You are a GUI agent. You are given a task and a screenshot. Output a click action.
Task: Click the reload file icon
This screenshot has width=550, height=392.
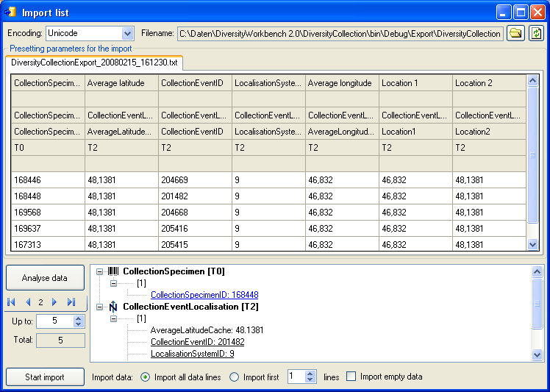536,33
